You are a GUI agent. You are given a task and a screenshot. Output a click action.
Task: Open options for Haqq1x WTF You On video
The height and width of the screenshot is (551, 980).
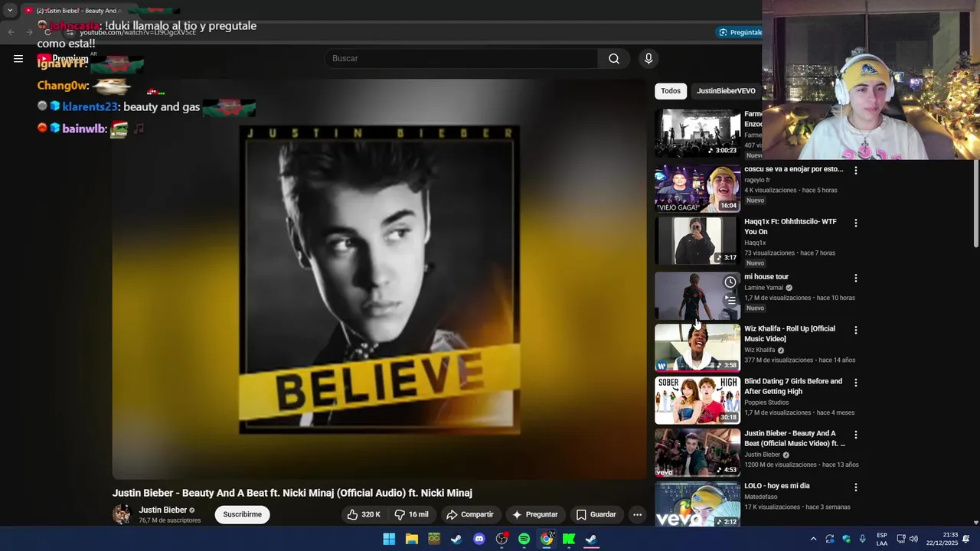point(856,223)
